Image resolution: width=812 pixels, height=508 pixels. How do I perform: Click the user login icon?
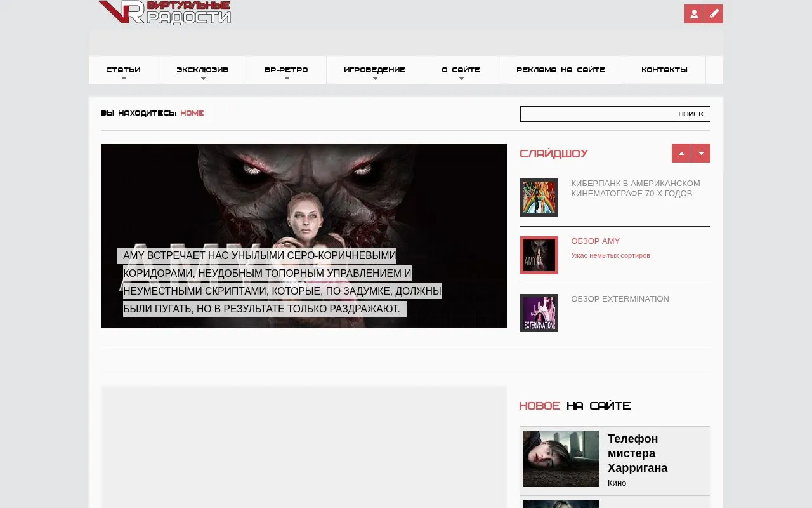694,14
